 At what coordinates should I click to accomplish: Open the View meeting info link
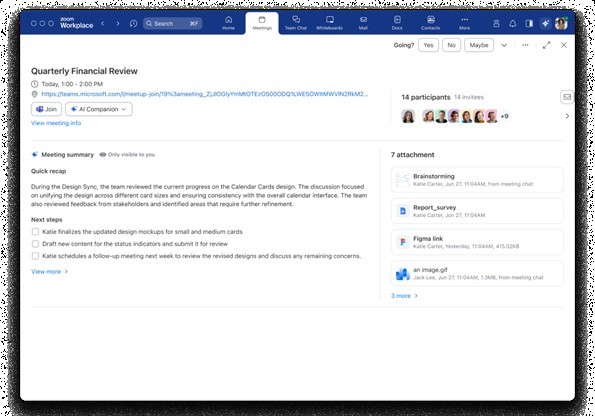[56, 123]
